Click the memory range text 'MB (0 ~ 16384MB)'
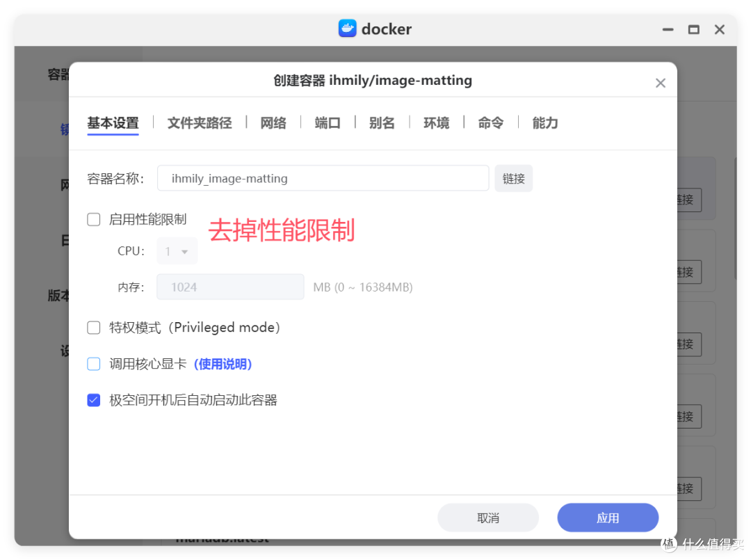Image resolution: width=751 pixels, height=560 pixels. tap(362, 287)
